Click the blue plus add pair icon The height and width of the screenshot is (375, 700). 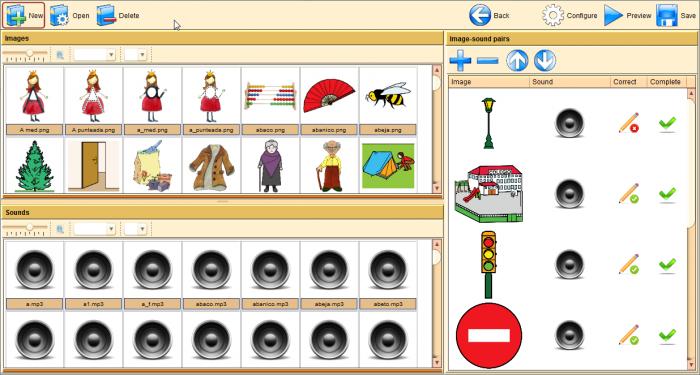coord(460,61)
